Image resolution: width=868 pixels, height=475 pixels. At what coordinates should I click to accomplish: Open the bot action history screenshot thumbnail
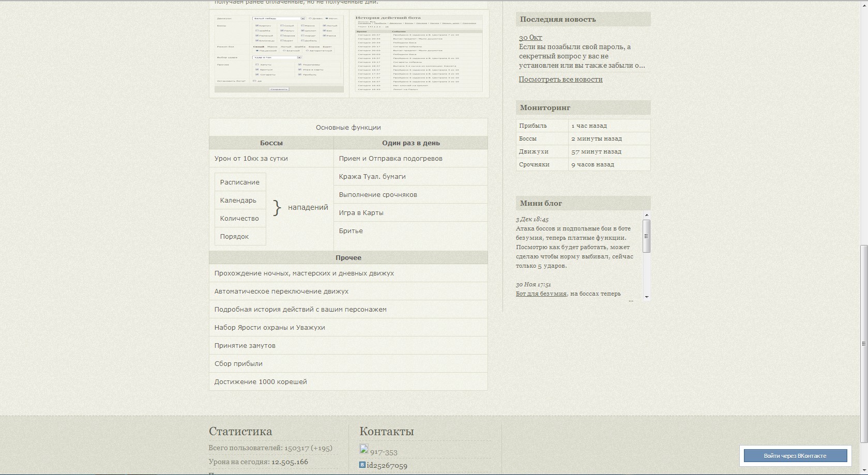(419, 53)
